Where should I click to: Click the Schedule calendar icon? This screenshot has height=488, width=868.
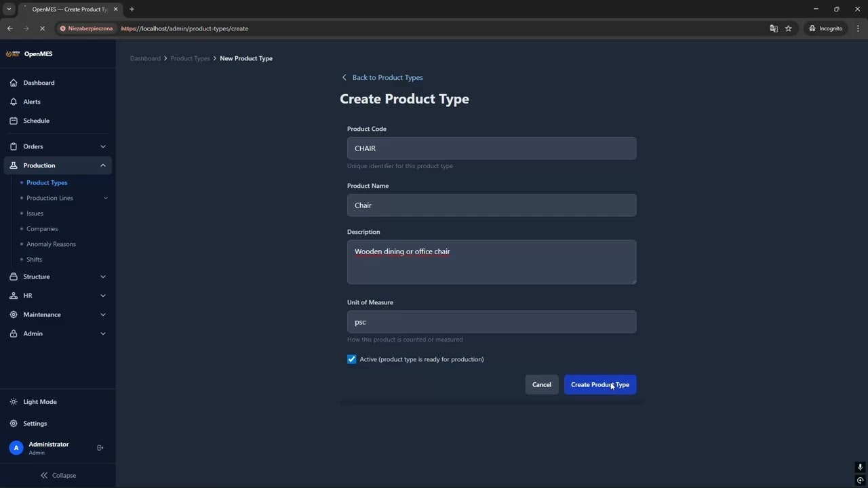pos(14,121)
